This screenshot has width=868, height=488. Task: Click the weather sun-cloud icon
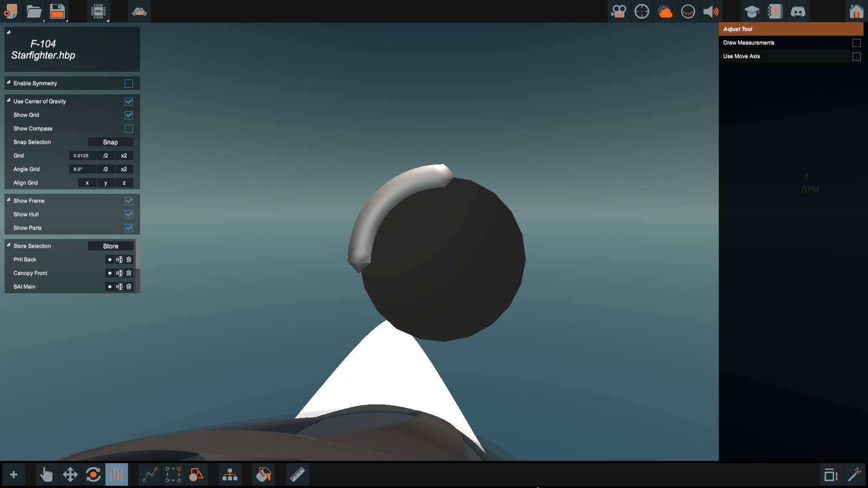665,11
